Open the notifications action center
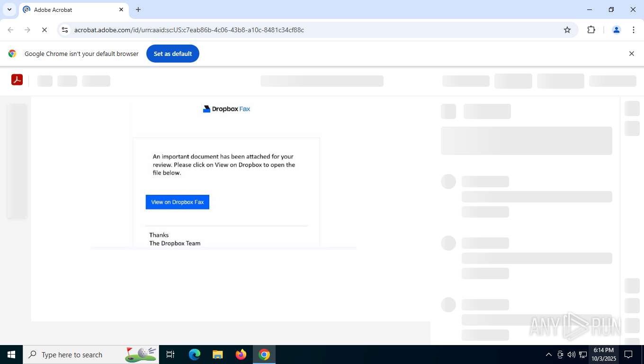The height and width of the screenshot is (364, 644). click(x=628, y=355)
